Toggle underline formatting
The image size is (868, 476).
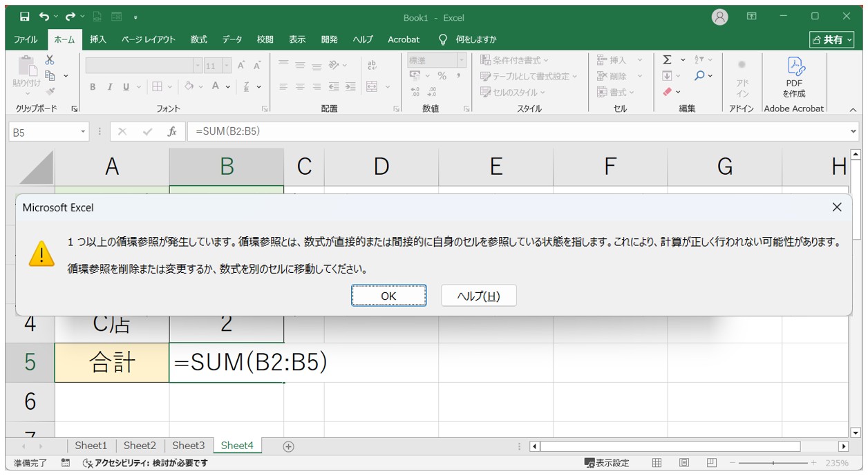[x=126, y=86]
